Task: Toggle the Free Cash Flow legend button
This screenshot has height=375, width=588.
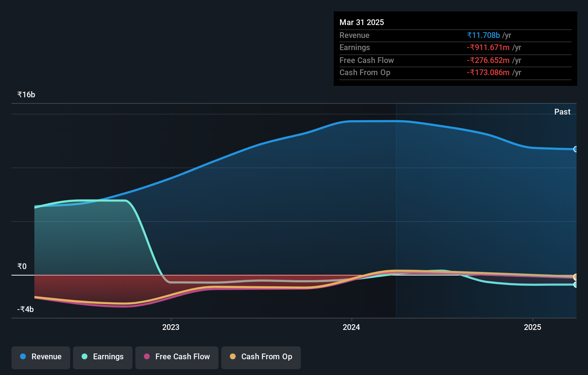Action: pos(177,357)
